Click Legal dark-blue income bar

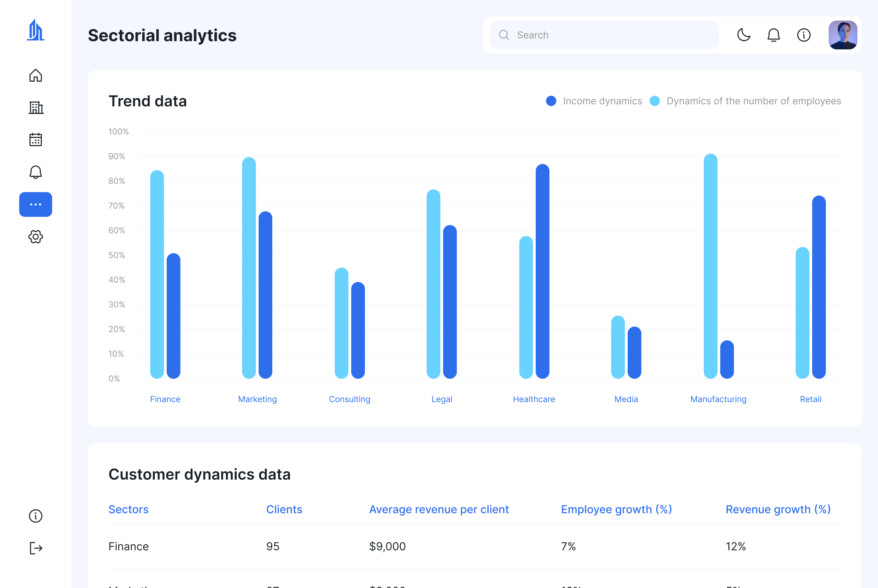tap(450, 302)
